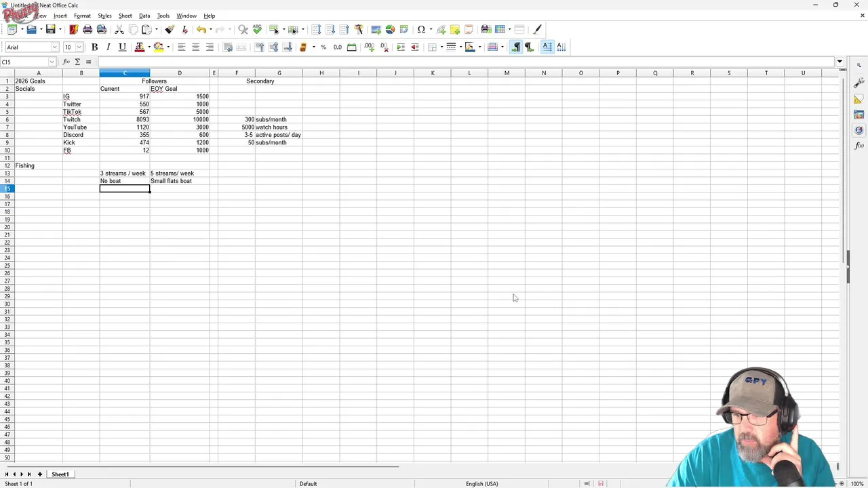Open the Sheet menu
Viewport: 868px width, 488px height.
pos(125,16)
